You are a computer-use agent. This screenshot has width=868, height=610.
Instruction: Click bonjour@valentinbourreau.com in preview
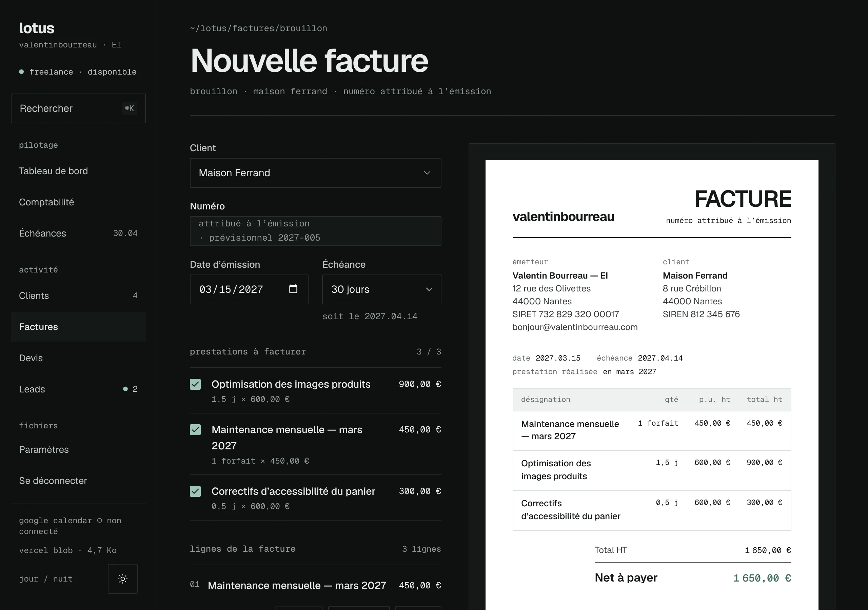coord(575,327)
